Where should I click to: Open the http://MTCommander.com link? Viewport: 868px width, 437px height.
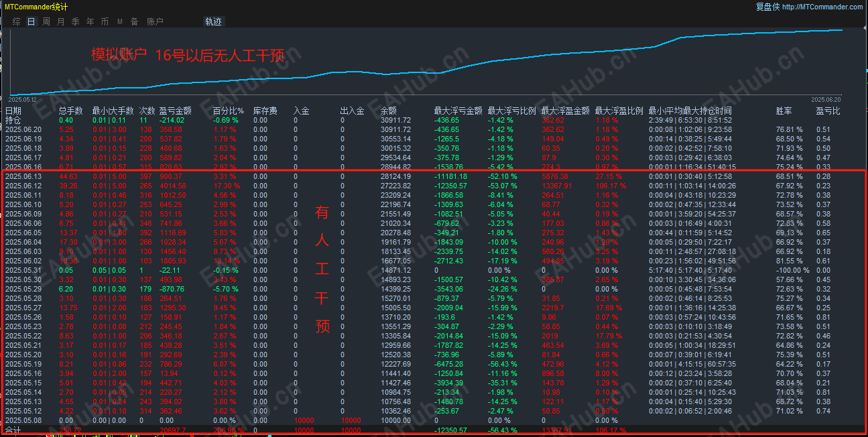(x=822, y=7)
